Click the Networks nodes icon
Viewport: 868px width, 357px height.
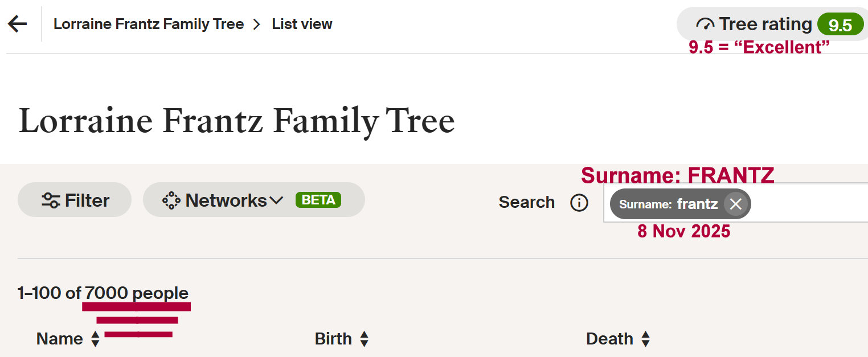click(171, 200)
